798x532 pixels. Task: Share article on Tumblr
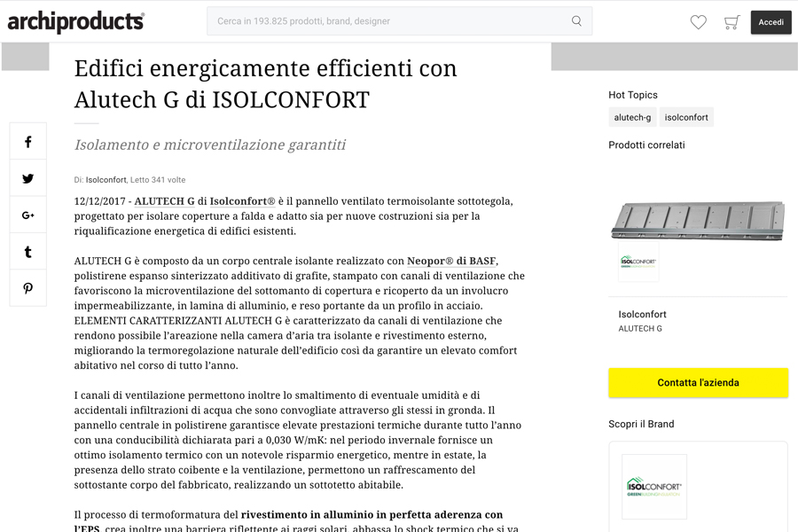click(x=28, y=252)
